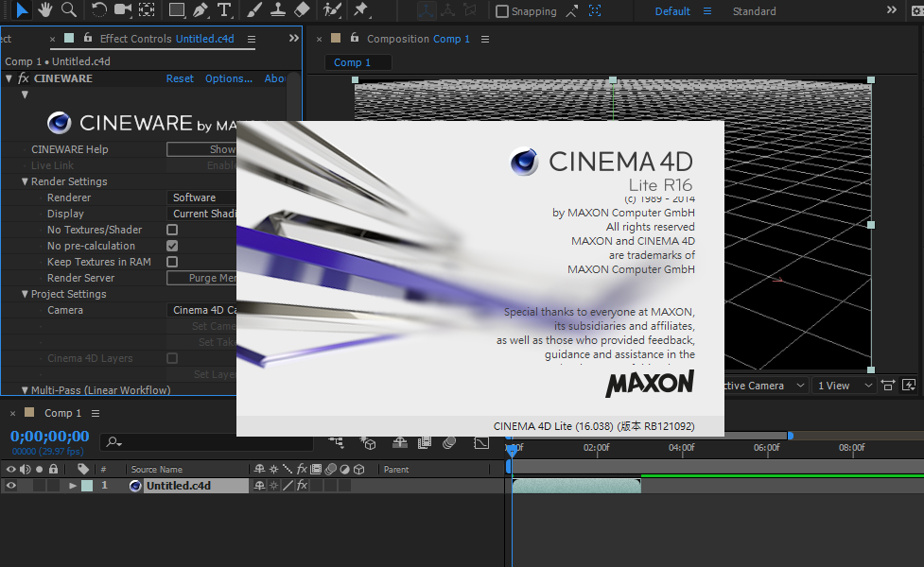Viewport: 924px width, 567px height.
Task: Collapse the CINEWARE effect triangle
Action: point(9,78)
